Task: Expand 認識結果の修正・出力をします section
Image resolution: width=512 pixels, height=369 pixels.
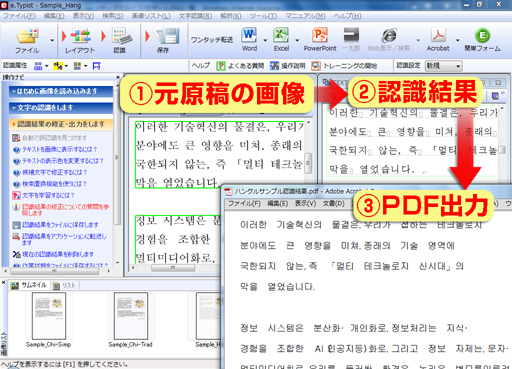Action: [61, 124]
